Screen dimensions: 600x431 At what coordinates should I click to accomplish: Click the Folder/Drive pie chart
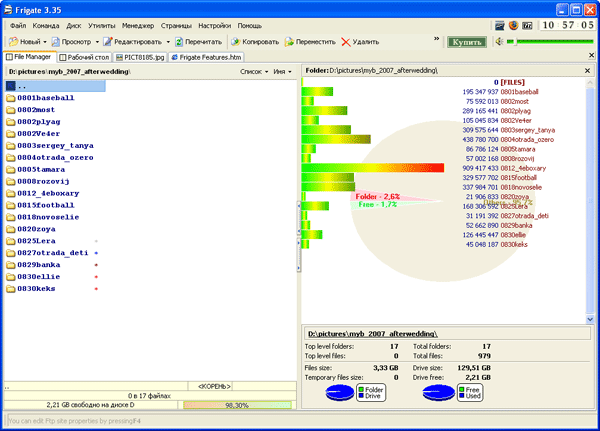click(340, 393)
